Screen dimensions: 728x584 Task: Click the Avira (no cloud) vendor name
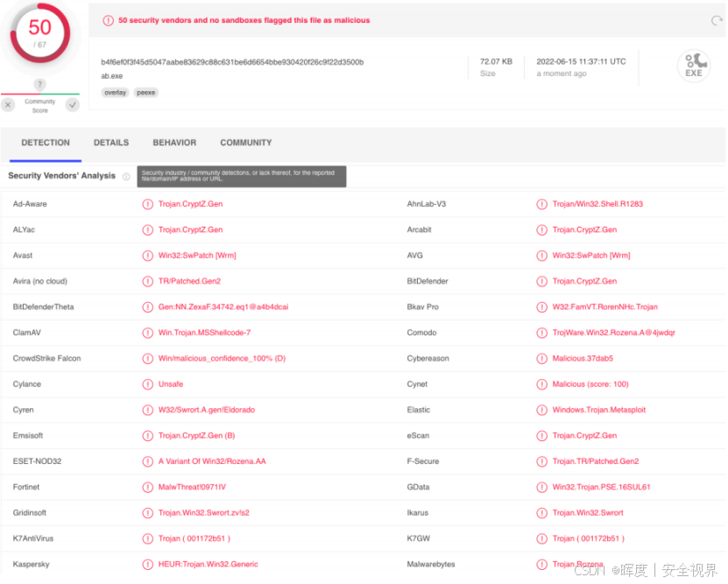pyautogui.click(x=40, y=282)
